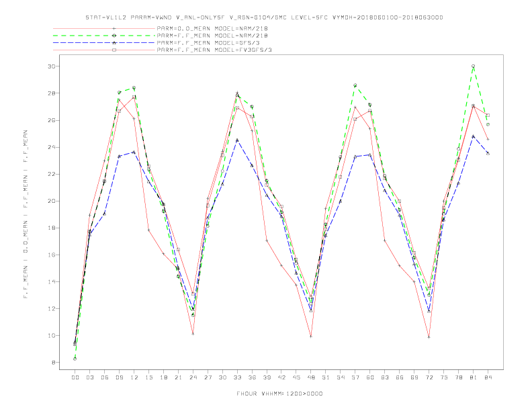532x411 pixels.
Task: Click x-axis tick label 39
Action: [x=267, y=377]
